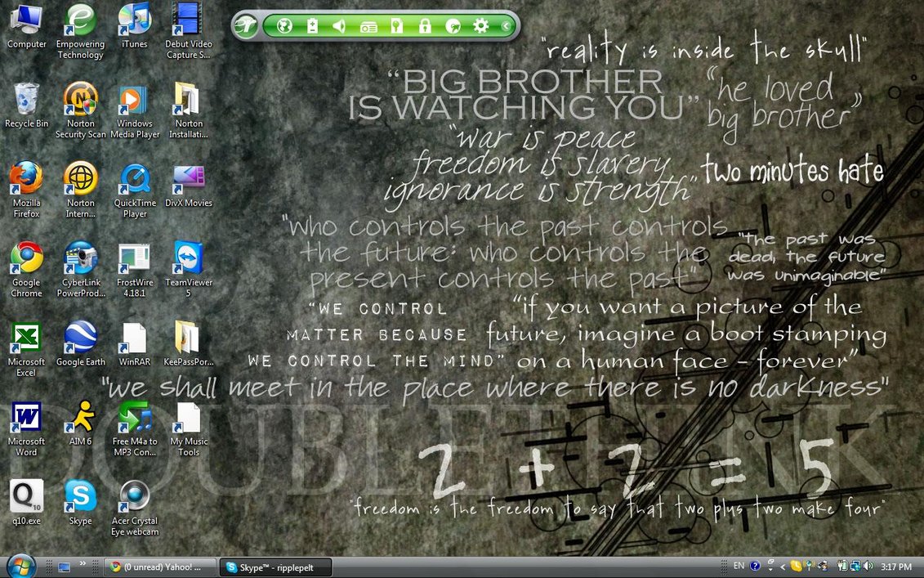924x578 pixels.
Task: Click the volume icon in the system tray
Action: pos(867,566)
